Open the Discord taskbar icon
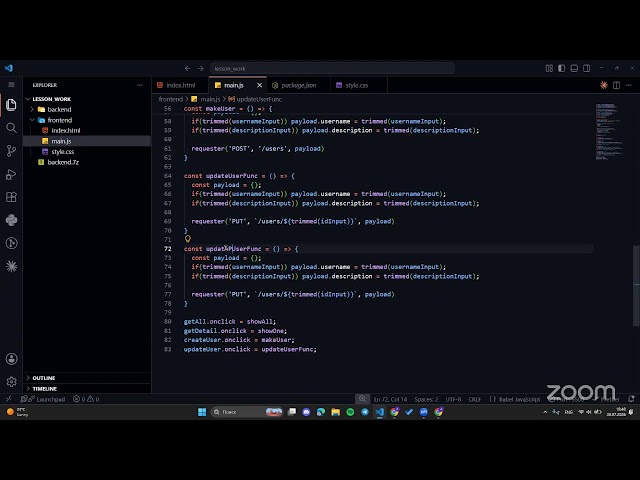The width and height of the screenshot is (640, 480). [306, 412]
